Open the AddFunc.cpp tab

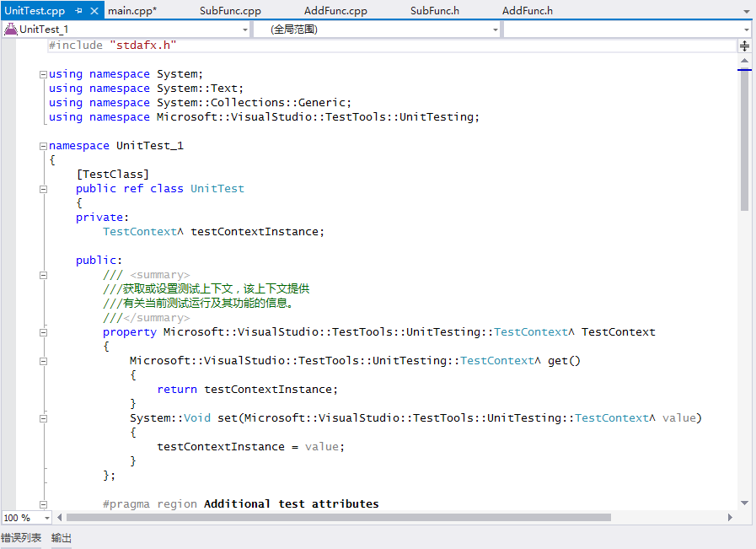coord(335,11)
